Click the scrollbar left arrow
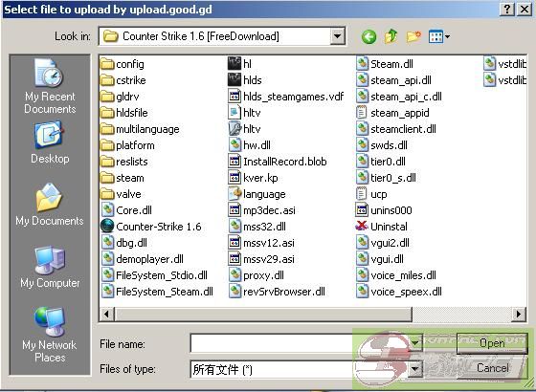 [x=107, y=314]
